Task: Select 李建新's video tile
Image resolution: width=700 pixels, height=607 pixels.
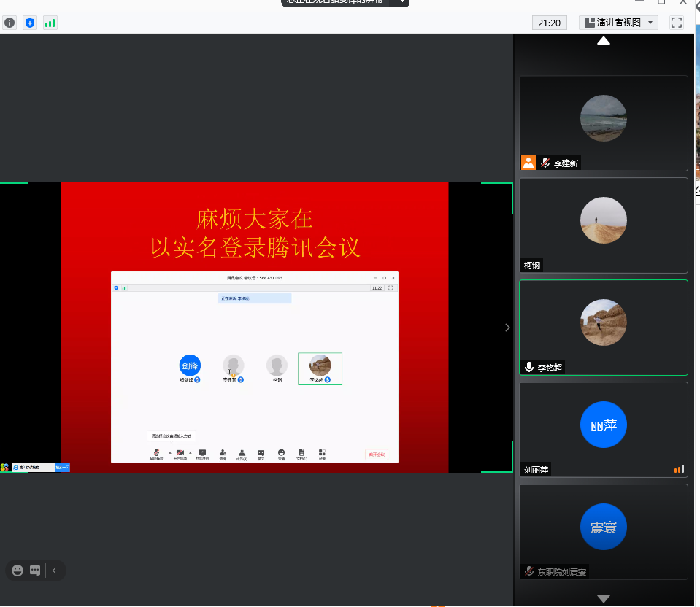Action: pyautogui.click(x=604, y=123)
